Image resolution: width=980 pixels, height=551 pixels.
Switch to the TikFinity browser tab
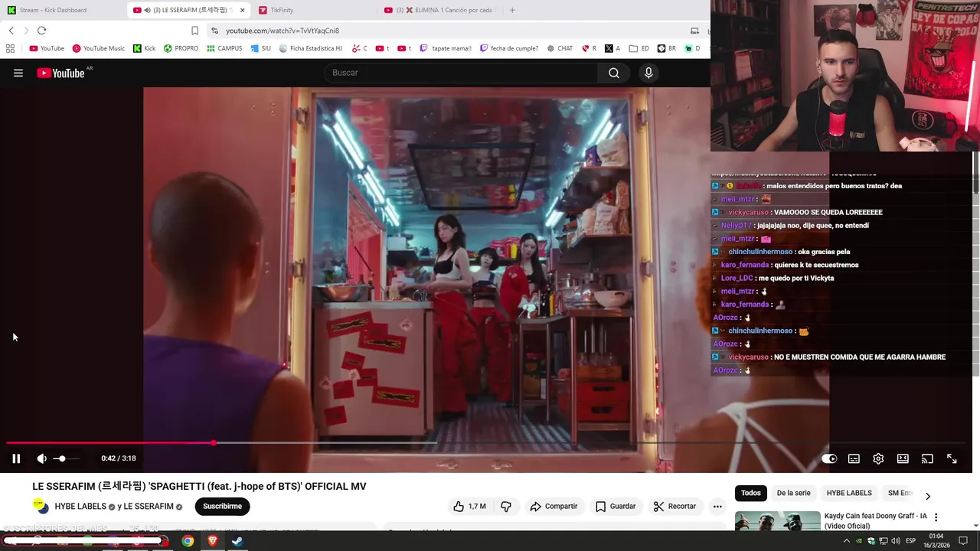(x=314, y=10)
